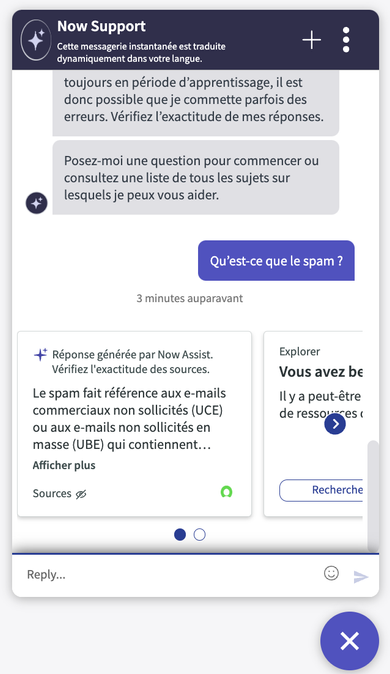Click the bot avatar beside the message

click(x=37, y=202)
